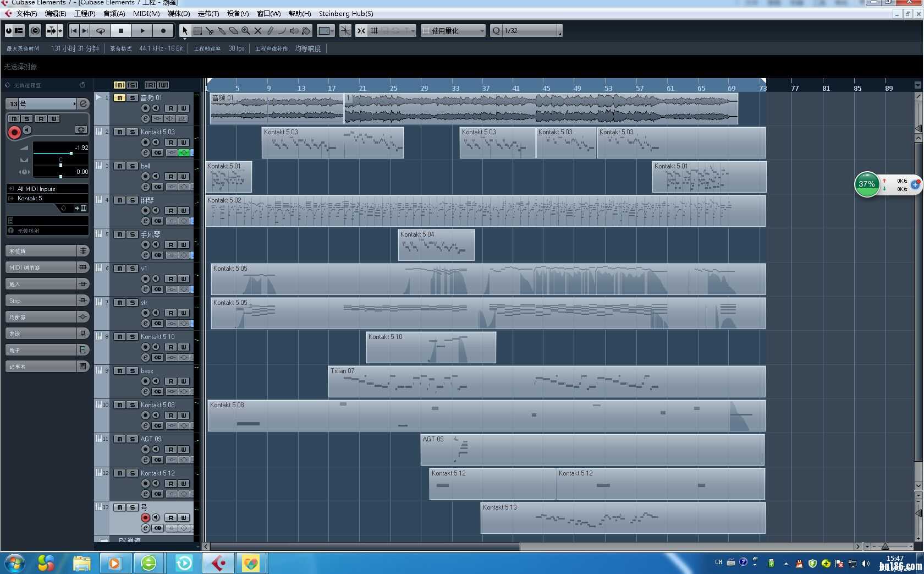Select the Object Selection arrow tool
This screenshot has width=924, height=574.
[x=185, y=31]
